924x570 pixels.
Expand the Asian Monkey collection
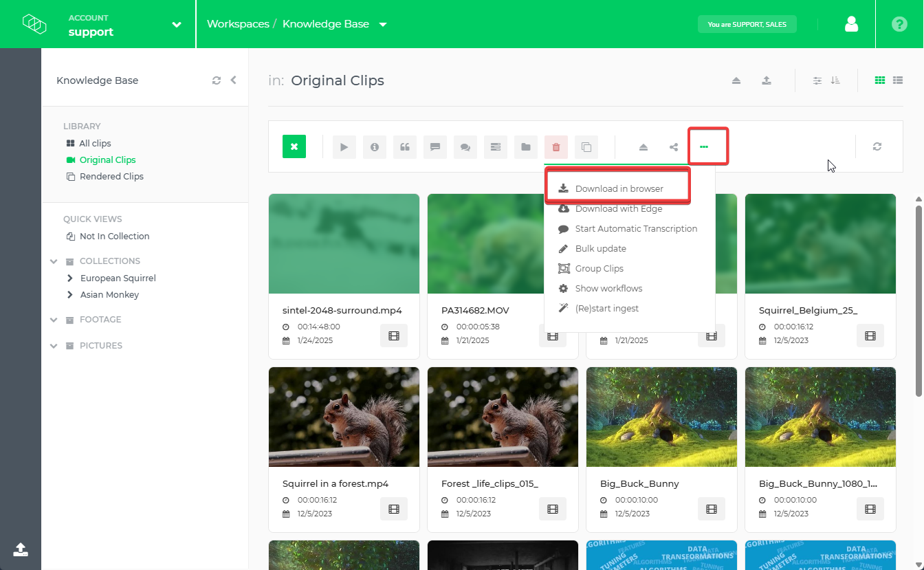click(x=70, y=295)
